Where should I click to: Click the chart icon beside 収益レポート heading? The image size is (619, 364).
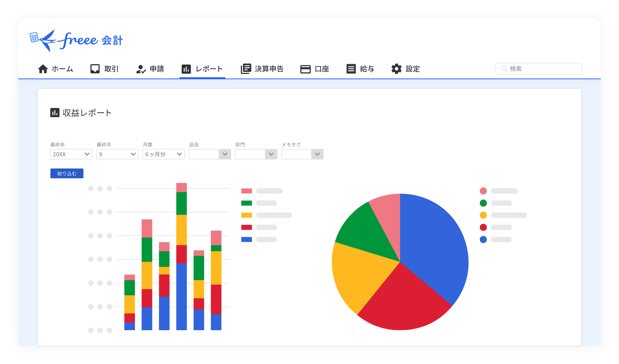(x=55, y=113)
